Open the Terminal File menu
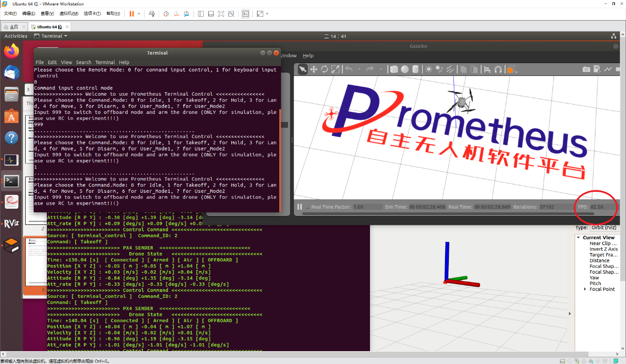Screen dimensions: 626x364 coord(39,62)
